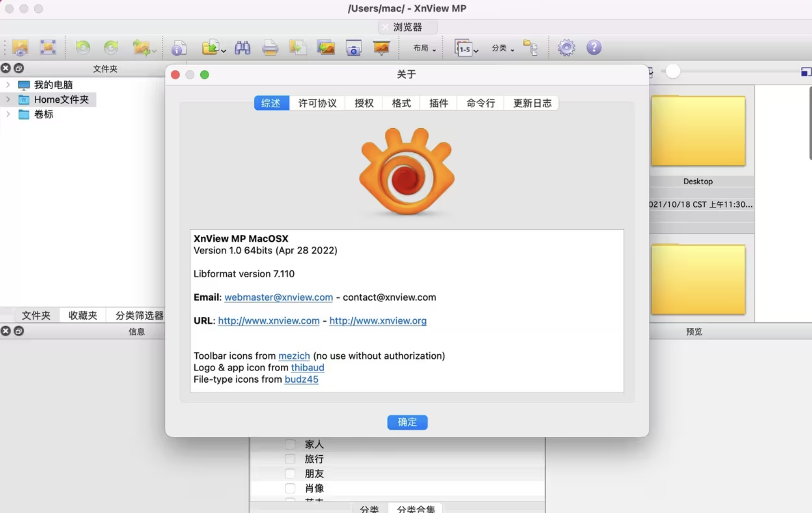Viewport: 812px width, 513px height.
Task: Open the 布局 layout dropdown
Action: pyautogui.click(x=425, y=48)
